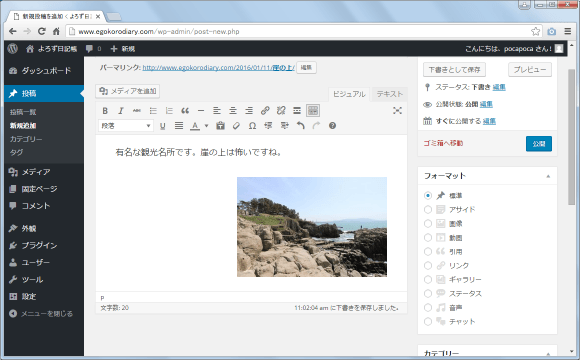
Task: Open keyboard shortcuts help icon
Action: [332, 126]
